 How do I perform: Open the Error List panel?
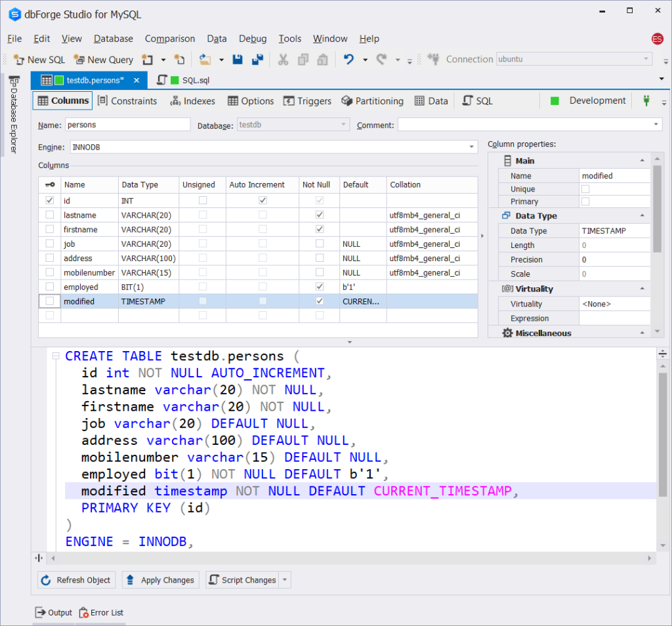pyautogui.click(x=101, y=612)
